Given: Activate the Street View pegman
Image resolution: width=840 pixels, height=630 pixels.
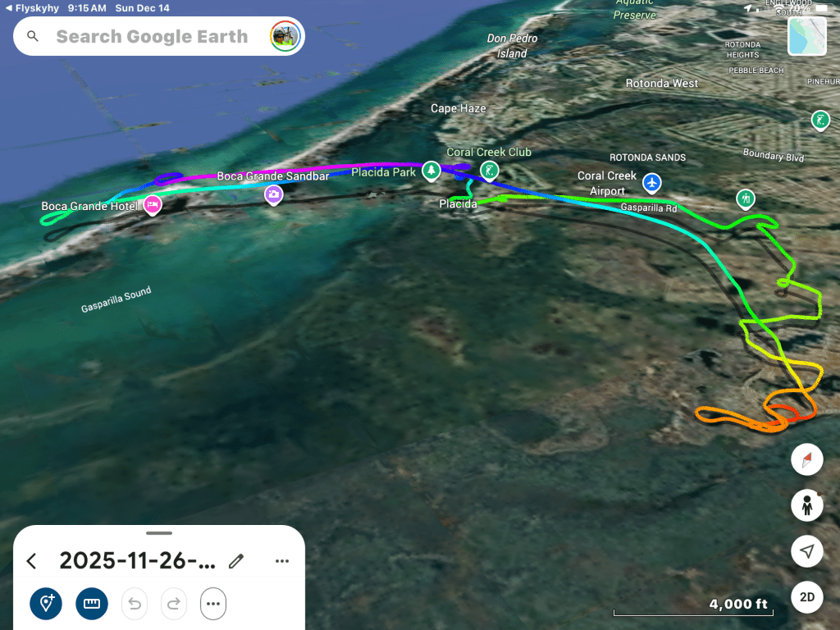Looking at the screenshot, I should (x=807, y=505).
